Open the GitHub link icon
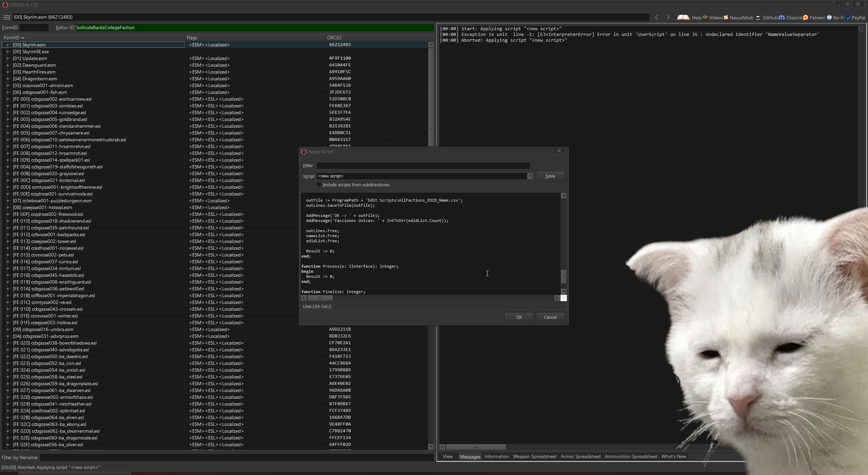The width and height of the screenshot is (868, 475). [758, 18]
